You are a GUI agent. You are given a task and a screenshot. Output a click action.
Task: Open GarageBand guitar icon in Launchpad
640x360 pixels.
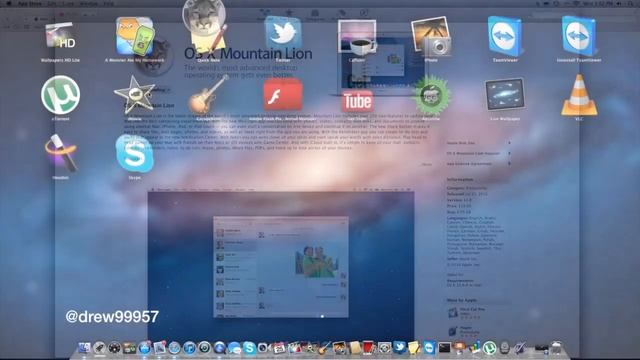click(209, 95)
